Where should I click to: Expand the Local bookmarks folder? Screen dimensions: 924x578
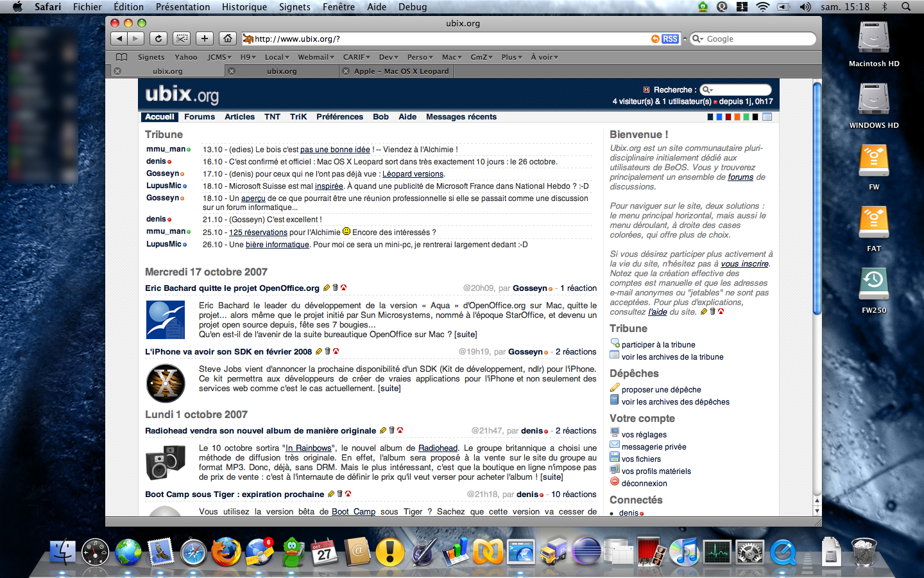pos(277,57)
